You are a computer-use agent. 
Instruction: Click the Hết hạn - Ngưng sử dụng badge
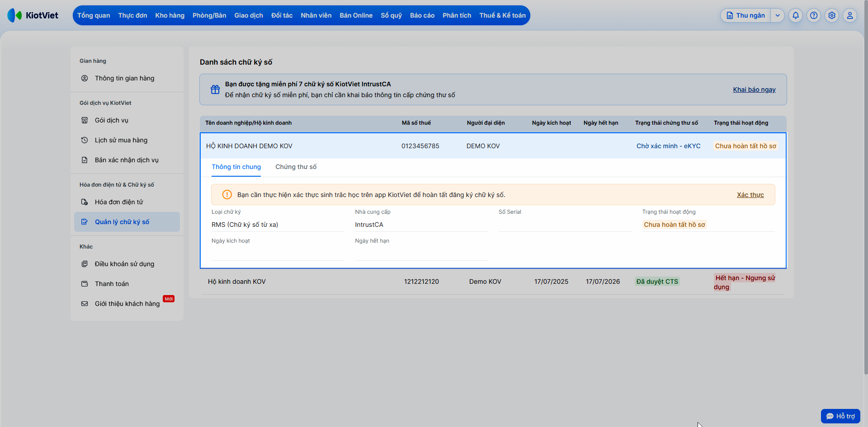[745, 282]
